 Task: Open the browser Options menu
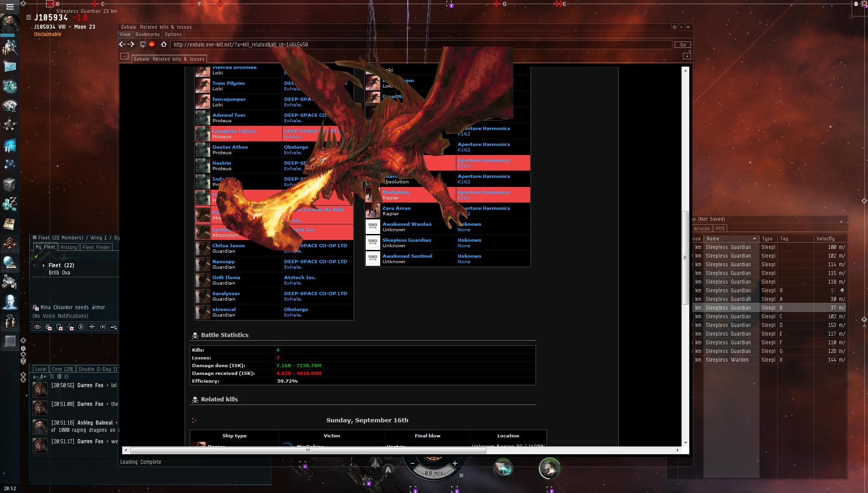(173, 34)
